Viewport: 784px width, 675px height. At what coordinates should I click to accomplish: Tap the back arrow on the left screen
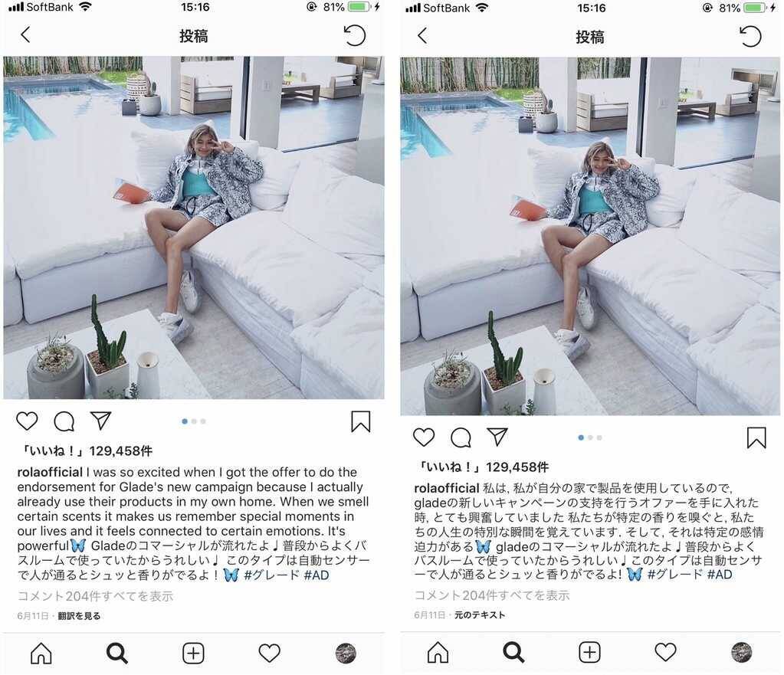click(x=25, y=35)
